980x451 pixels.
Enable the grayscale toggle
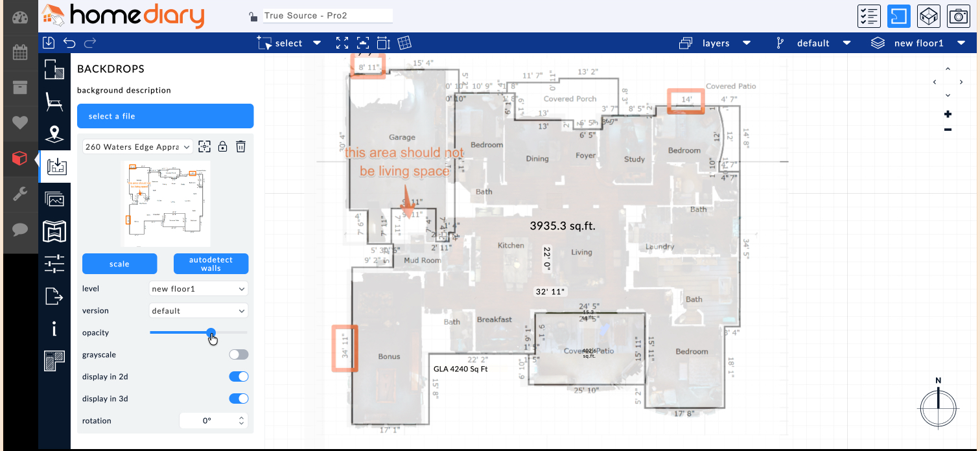[239, 354]
